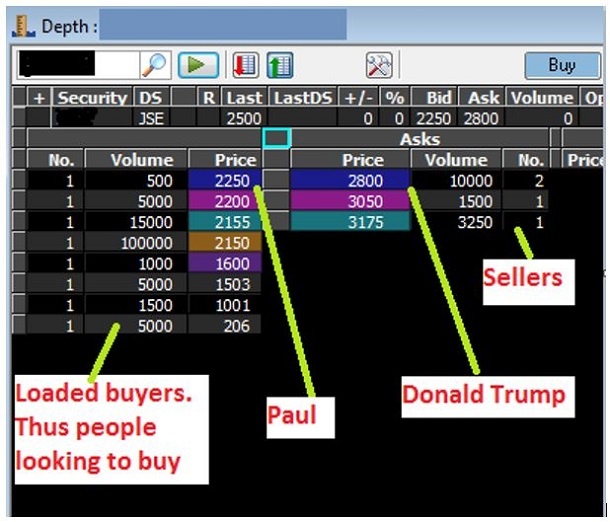Click the 100000 bid volume cell

pos(135,243)
